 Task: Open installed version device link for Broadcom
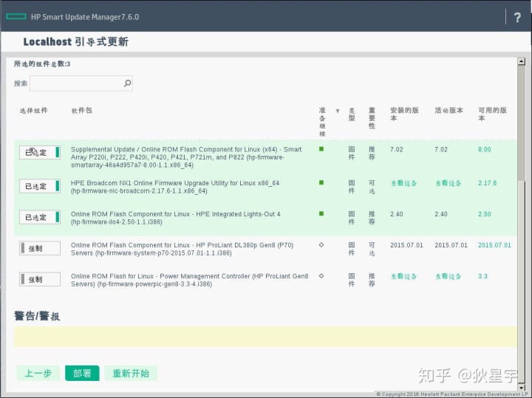coord(403,183)
